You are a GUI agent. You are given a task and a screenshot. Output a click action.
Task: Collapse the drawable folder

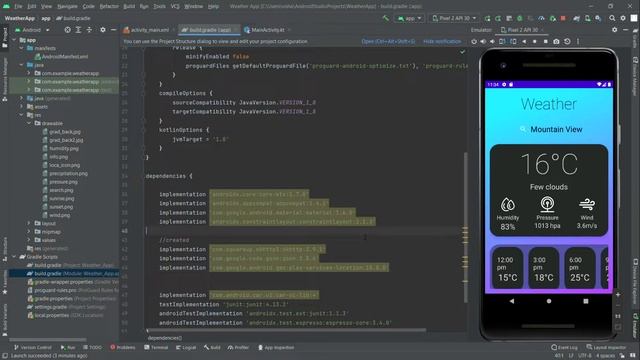coord(29,123)
